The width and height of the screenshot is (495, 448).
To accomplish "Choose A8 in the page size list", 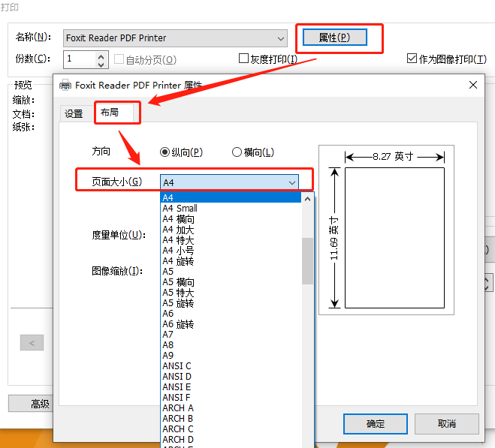I will (x=231, y=345).
